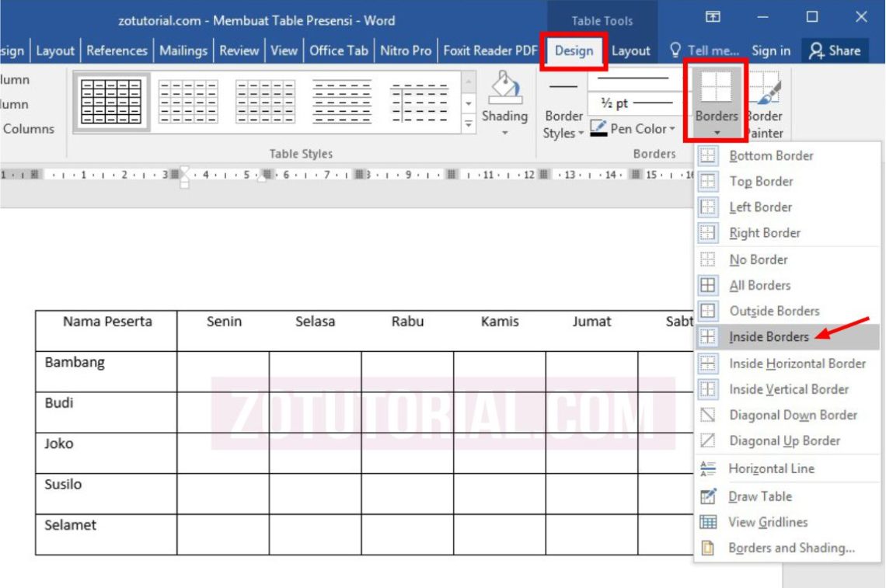
Task: Open the References tab
Action: [117, 50]
